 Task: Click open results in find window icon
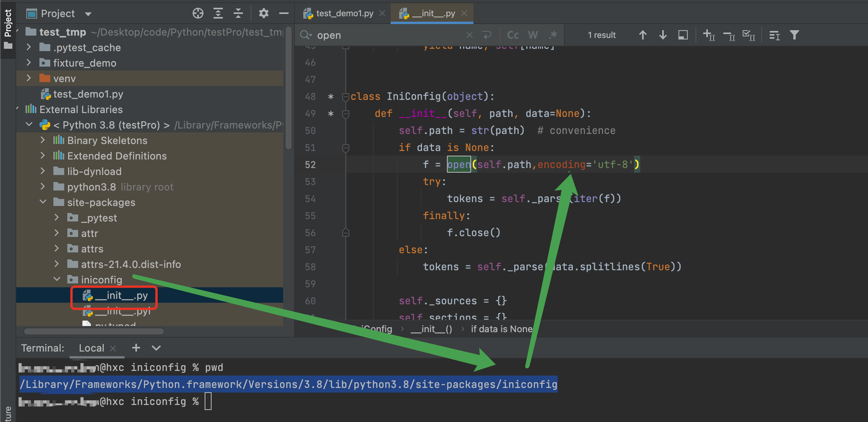click(774, 35)
